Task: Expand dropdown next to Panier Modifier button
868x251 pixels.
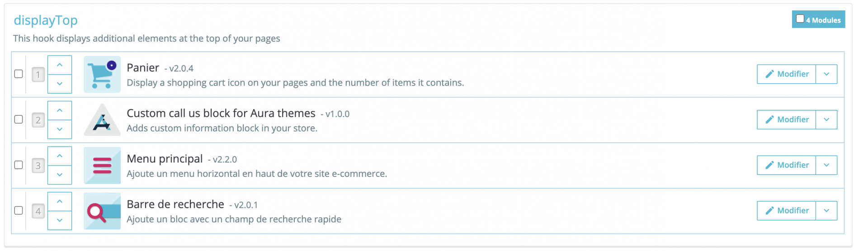Action: tap(826, 74)
